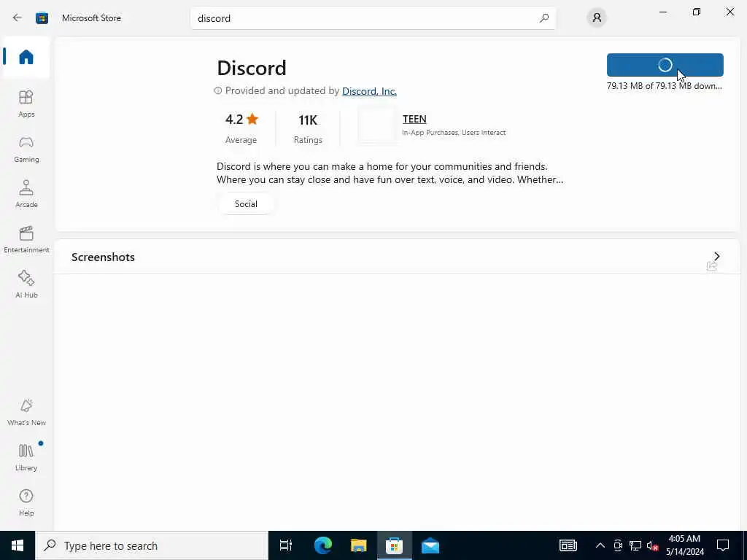Click the download size status text

pos(664,86)
